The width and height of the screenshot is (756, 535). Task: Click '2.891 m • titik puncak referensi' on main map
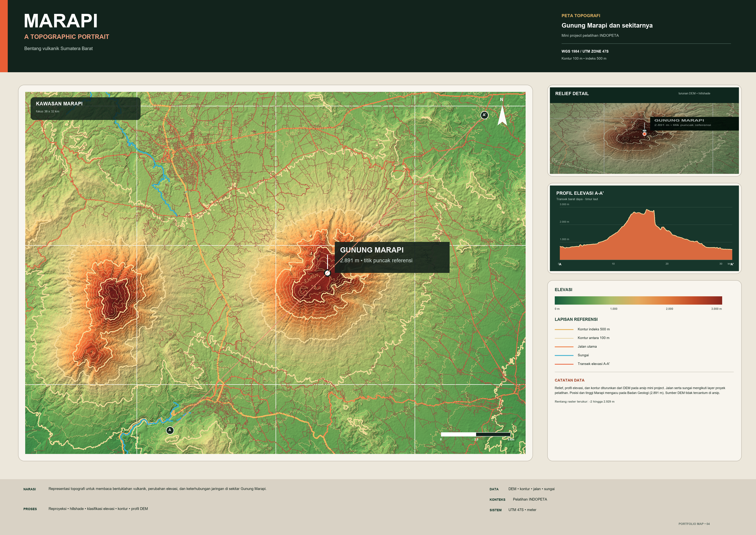click(x=376, y=261)
